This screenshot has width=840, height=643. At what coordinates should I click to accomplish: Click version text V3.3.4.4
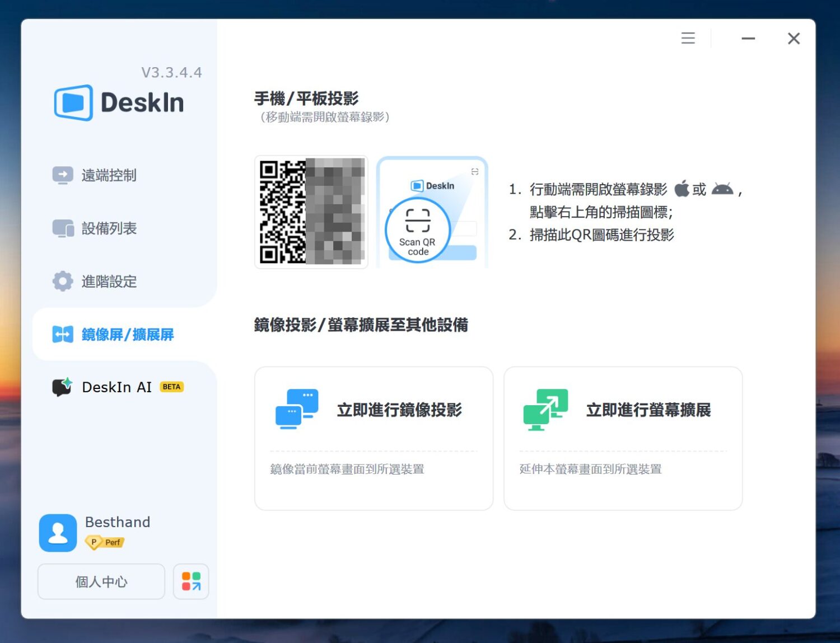click(x=171, y=73)
